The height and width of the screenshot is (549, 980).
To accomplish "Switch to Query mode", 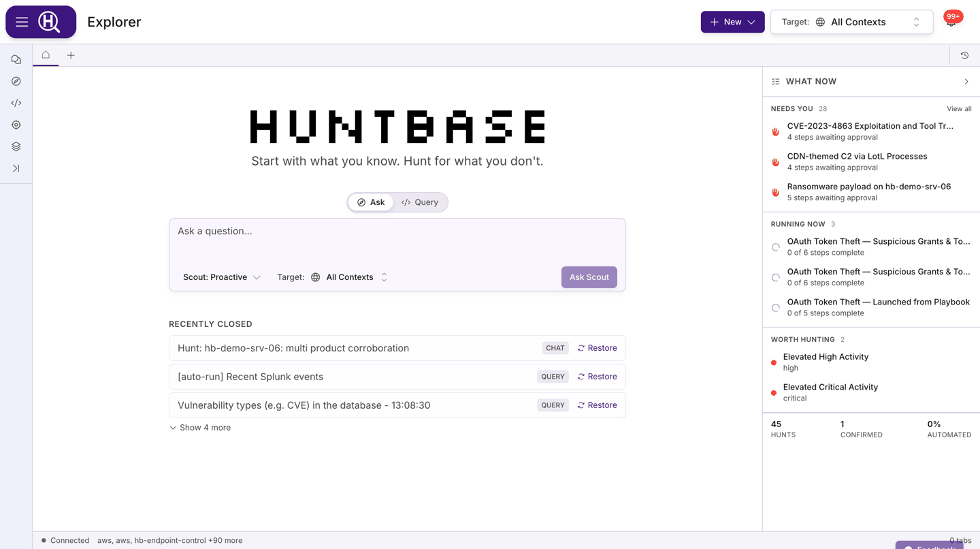I will click(420, 202).
